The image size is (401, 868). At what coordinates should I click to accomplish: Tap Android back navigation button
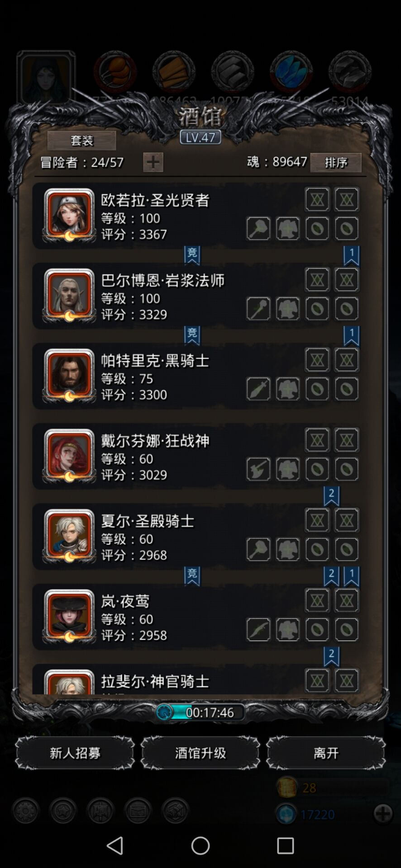pos(115,845)
